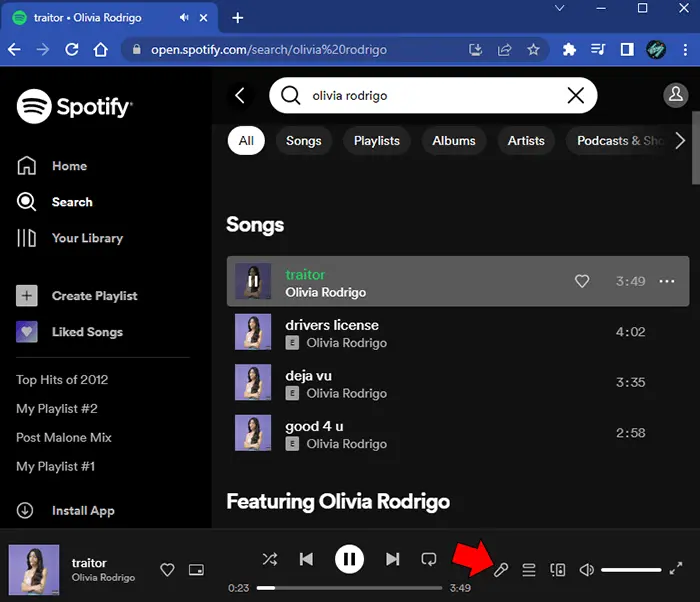This screenshot has height=602, width=700.
Task: Click Install App
Action: [66, 510]
